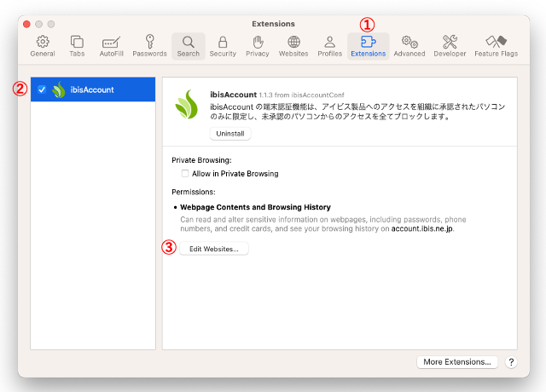Open Privacy hand icon settings
The image size is (546, 392).
(258, 45)
